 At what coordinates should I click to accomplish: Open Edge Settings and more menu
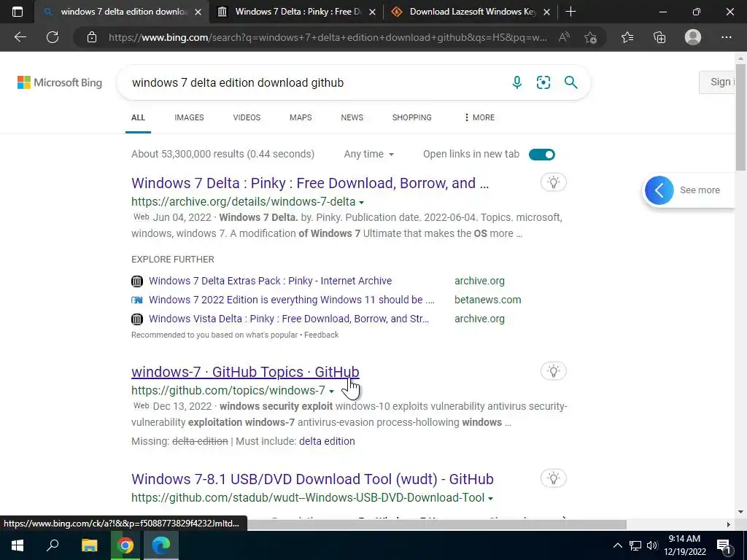pos(726,37)
